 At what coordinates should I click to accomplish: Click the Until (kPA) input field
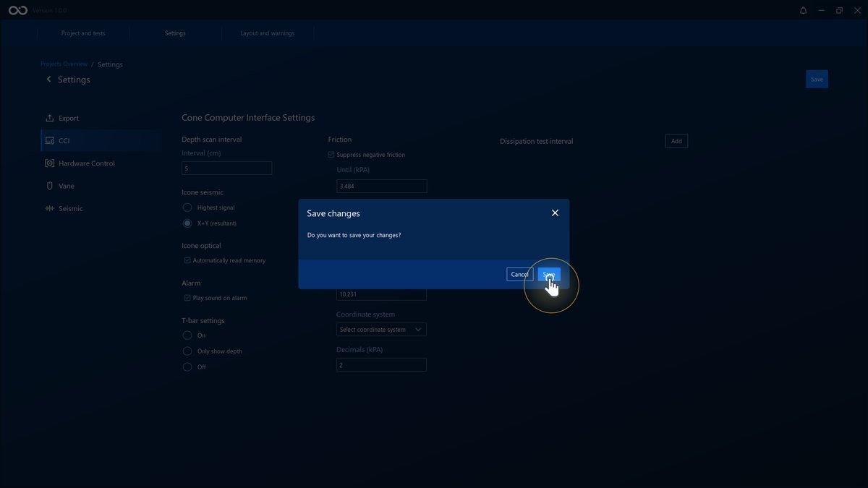[381, 187]
